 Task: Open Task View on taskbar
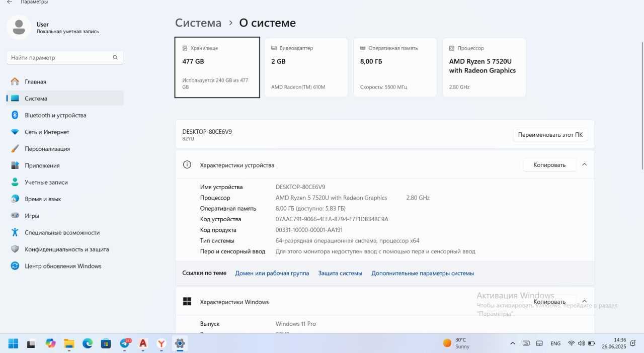click(x=31, y=343)
